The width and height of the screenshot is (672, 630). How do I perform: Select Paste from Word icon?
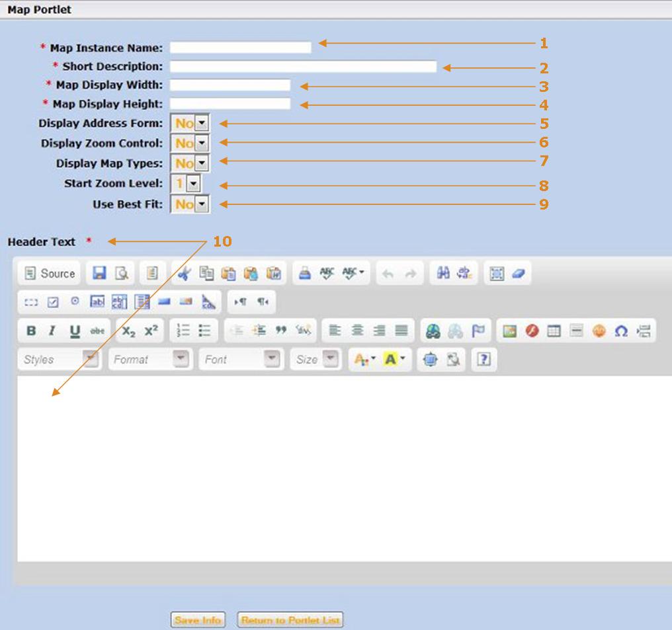(x=273, y=273)
